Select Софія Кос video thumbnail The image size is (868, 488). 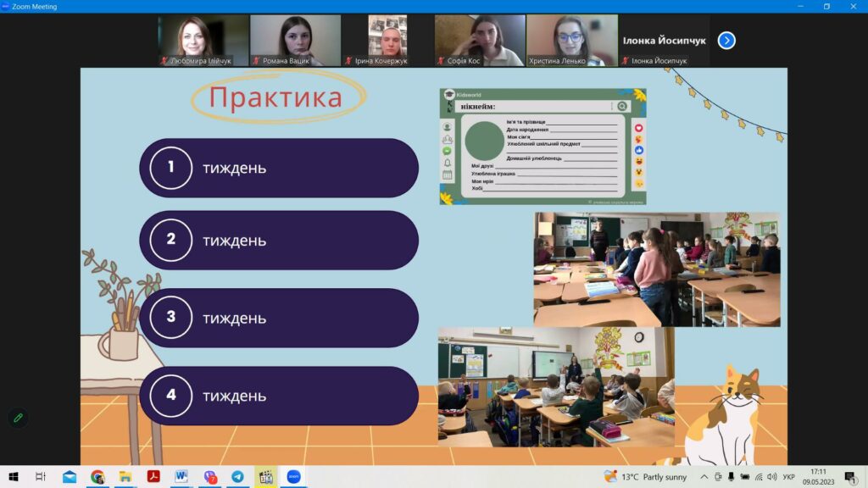[x=480, y=40]
